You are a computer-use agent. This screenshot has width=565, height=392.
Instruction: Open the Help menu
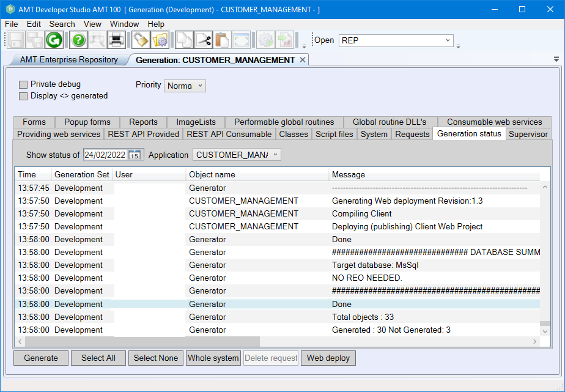coord(156,24)
